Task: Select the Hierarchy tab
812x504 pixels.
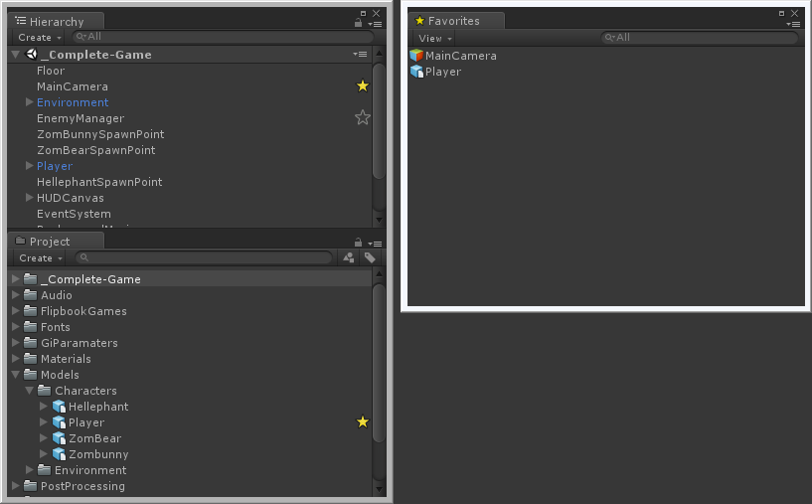Action: [x=56, y=21]
